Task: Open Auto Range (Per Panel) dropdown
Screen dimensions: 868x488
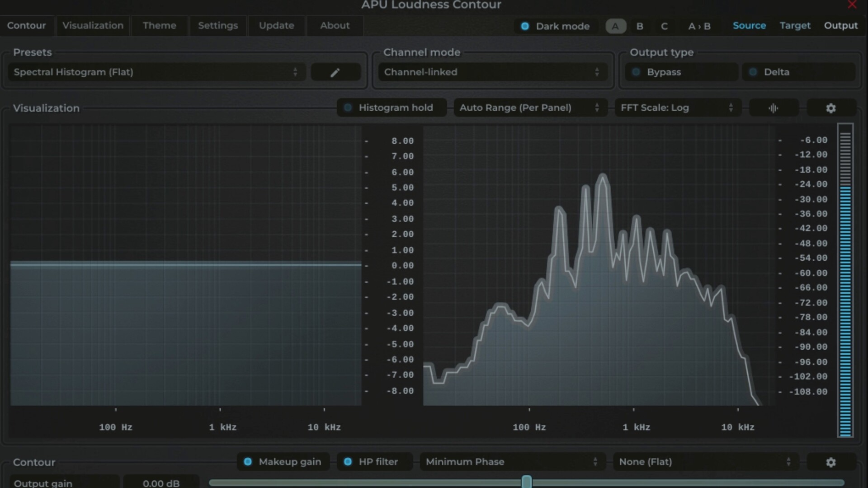Action: click(x=530, y=108)
